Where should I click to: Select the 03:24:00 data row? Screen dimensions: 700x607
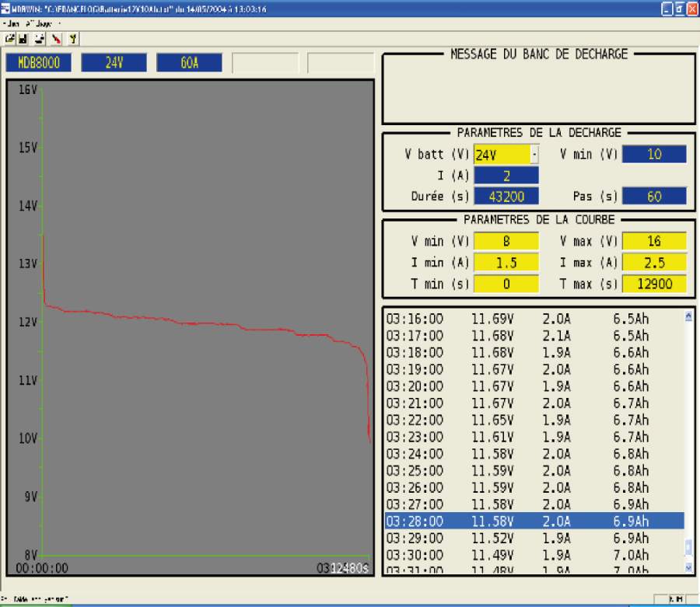pyautogui.click(x=534, y=454)
